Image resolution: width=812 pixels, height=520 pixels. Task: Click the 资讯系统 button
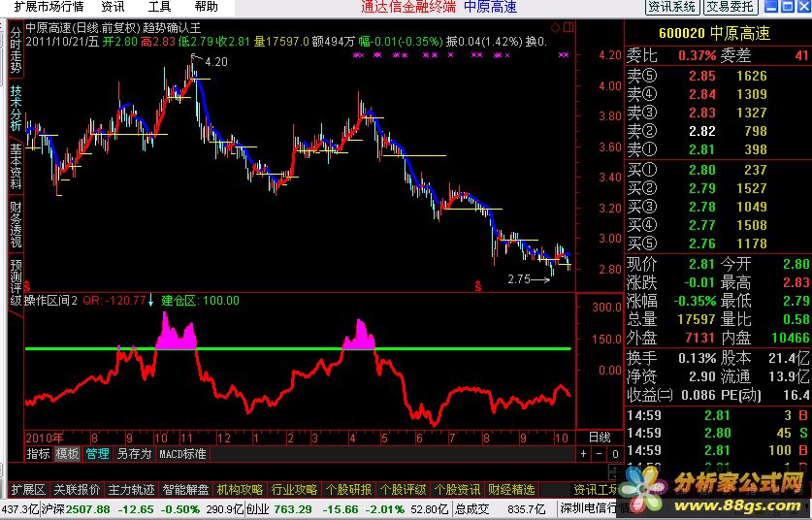point(672,7)
